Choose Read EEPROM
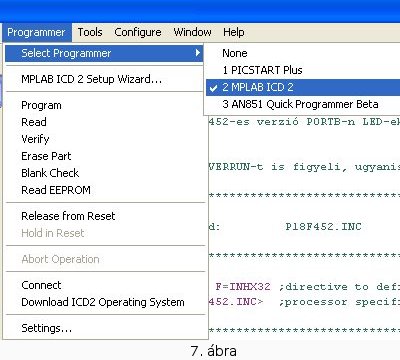 (x=105, y=190)
